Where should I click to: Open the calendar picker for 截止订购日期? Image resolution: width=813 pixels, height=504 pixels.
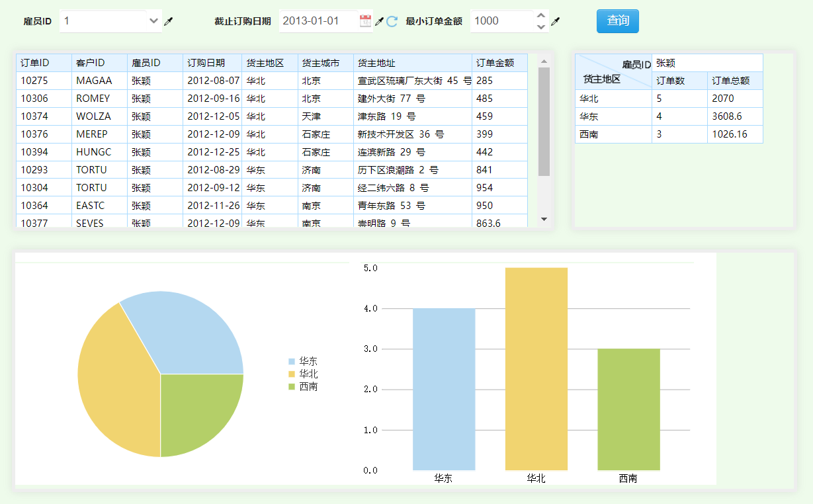click(x=365, y=21)
